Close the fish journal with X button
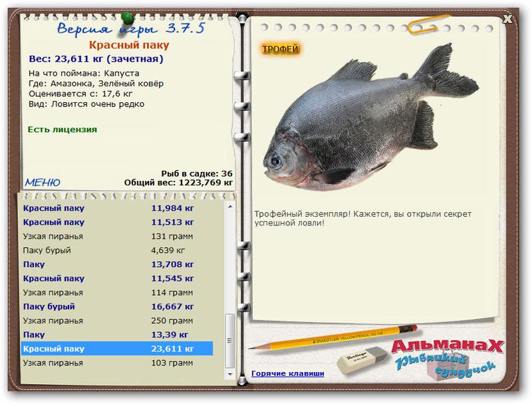Image resolution: width=532 pixels, height=404 pixels. click(507, 19)
